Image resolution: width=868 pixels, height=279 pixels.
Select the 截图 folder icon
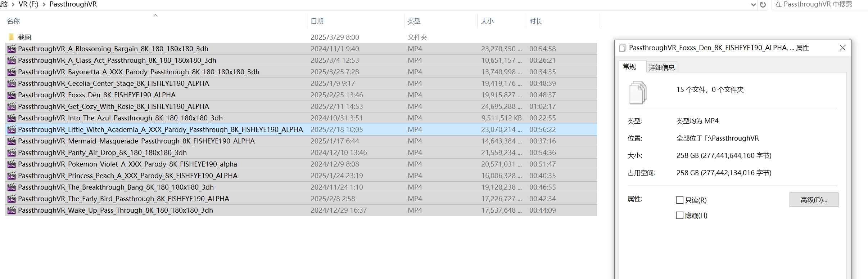(x=11, y=37)
